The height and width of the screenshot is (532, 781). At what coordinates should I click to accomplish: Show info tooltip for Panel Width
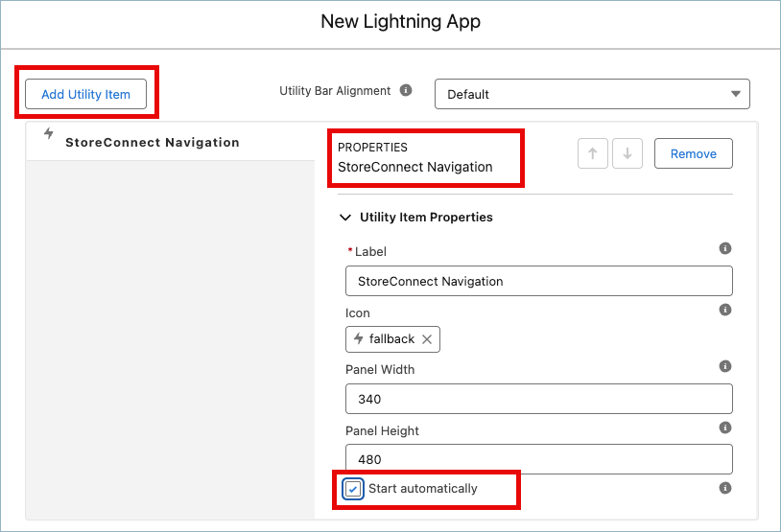click(x=725, y=366)
